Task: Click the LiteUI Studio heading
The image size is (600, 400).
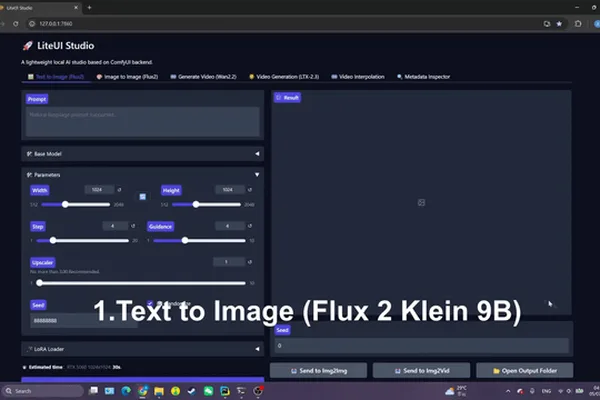Action: click(x=65, y=46)
